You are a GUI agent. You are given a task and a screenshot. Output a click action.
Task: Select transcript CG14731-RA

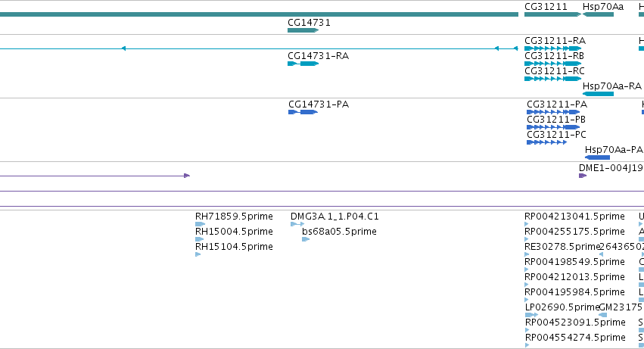click(x=303, y=64)
